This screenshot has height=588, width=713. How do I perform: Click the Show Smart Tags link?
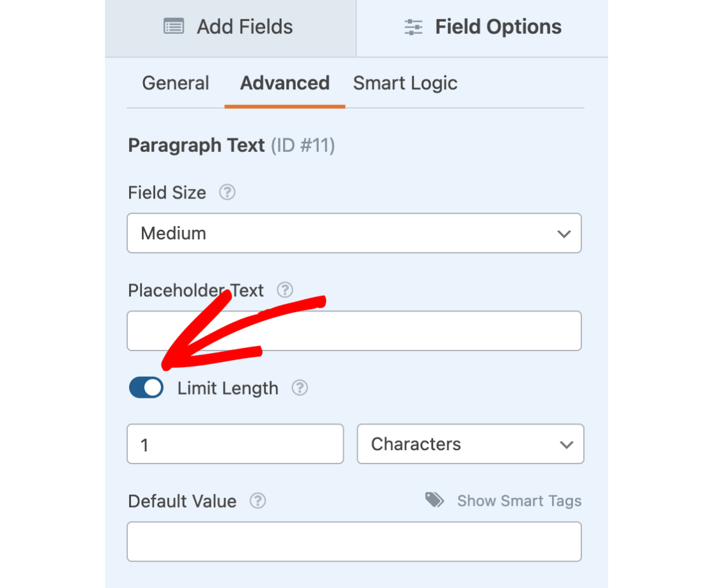click(x=519, y=501)
